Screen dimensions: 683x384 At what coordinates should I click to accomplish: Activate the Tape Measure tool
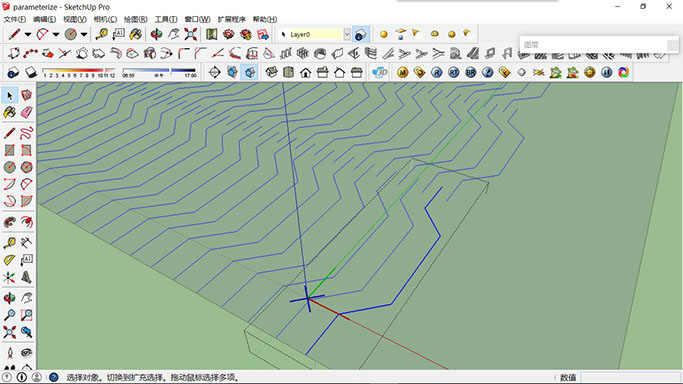[10, 243]
